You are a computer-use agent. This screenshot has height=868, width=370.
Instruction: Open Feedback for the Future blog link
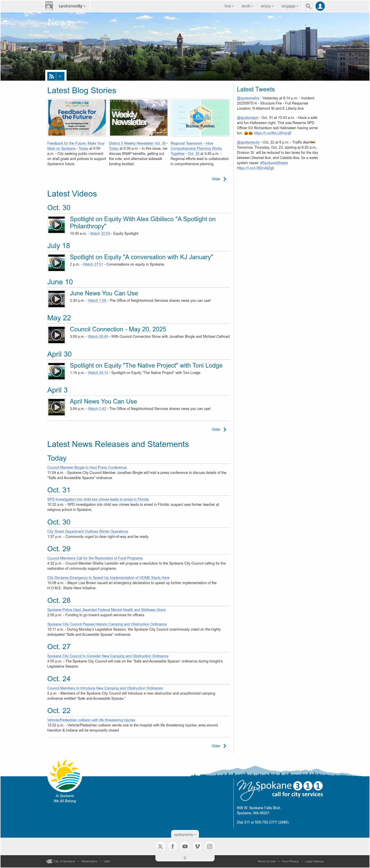(76, 146)
